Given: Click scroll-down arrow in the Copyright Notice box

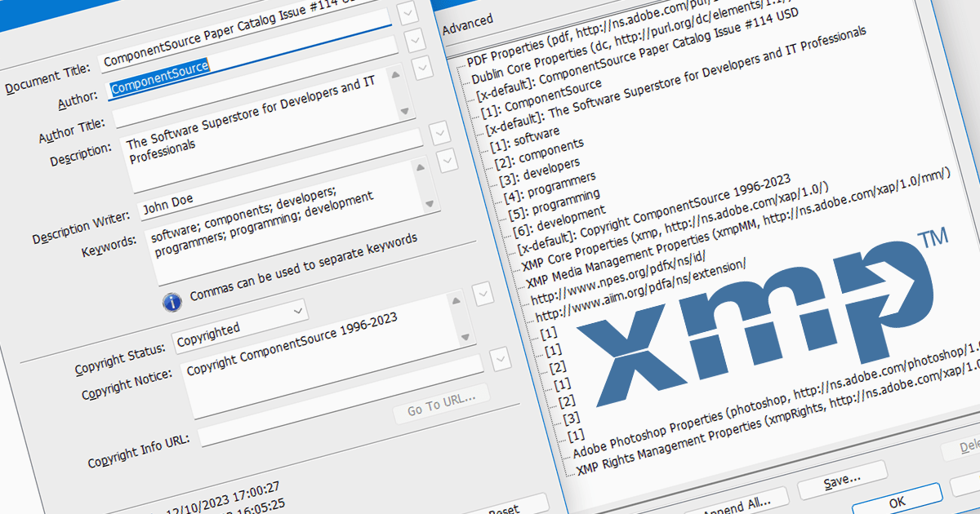Looking at the screenshot, I should [x=464, y=336].
